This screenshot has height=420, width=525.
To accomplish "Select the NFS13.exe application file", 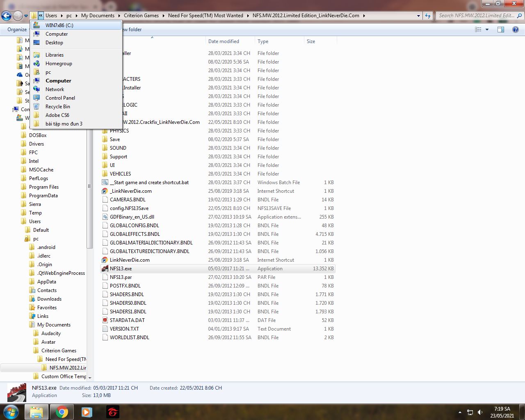I will click(x=121, y=269).
